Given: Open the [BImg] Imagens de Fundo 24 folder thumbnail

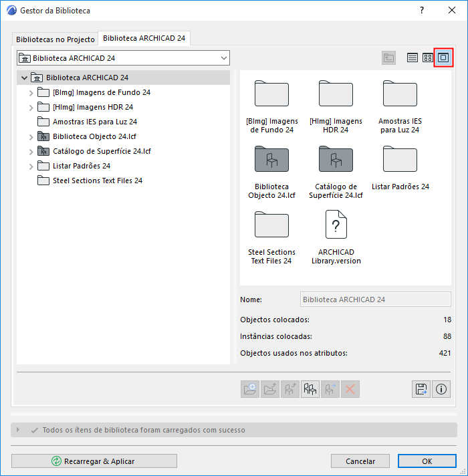Looking at the screenshot, I should tap(271, 94).
